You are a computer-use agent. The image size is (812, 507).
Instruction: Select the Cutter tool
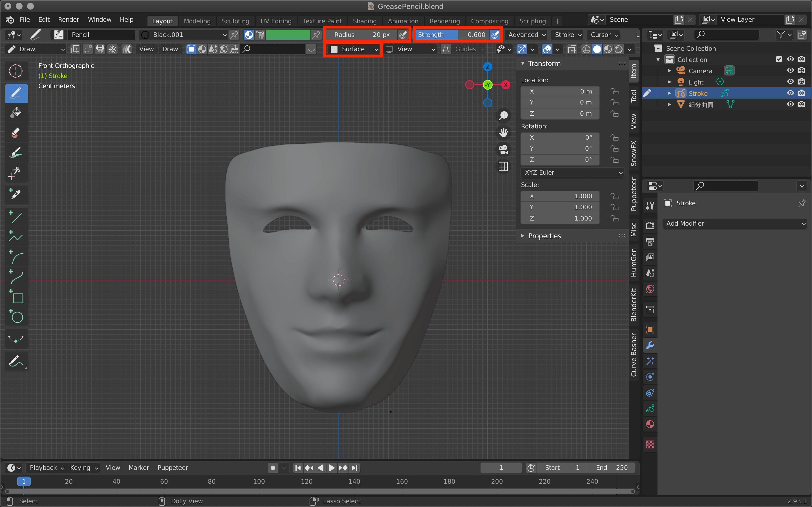[16, 172]
